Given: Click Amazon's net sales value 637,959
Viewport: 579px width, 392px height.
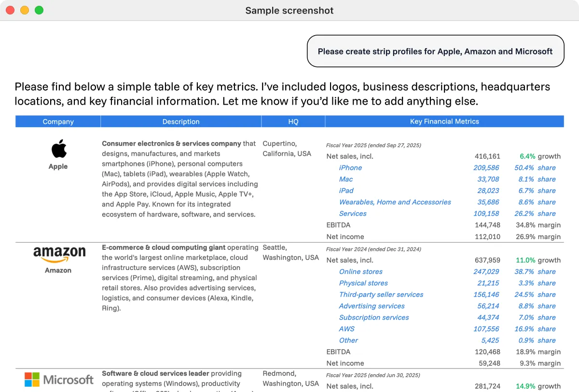Looking at the screenshot, I should coord(487,260).
